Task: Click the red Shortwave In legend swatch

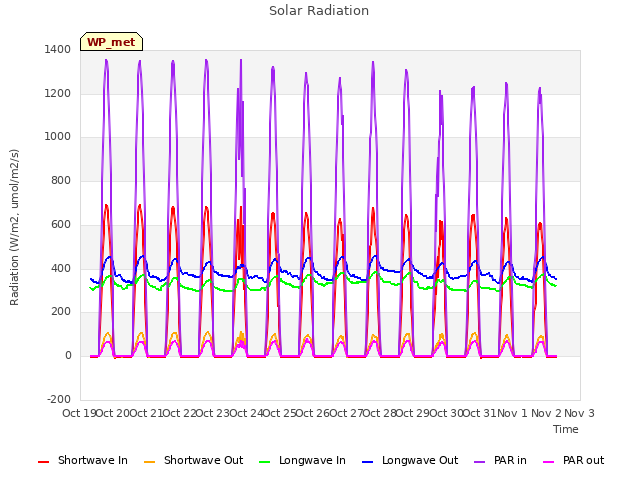Action: click(x=43, y=462)
